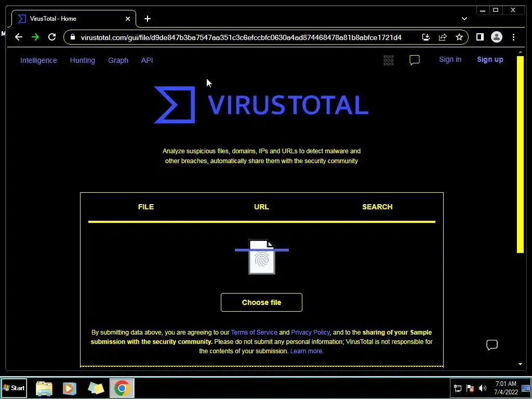Click the VirusTotal sigma logo
The width and height of the screenshot is (532, 399).
pyautogui.click(x=175, y=104)
